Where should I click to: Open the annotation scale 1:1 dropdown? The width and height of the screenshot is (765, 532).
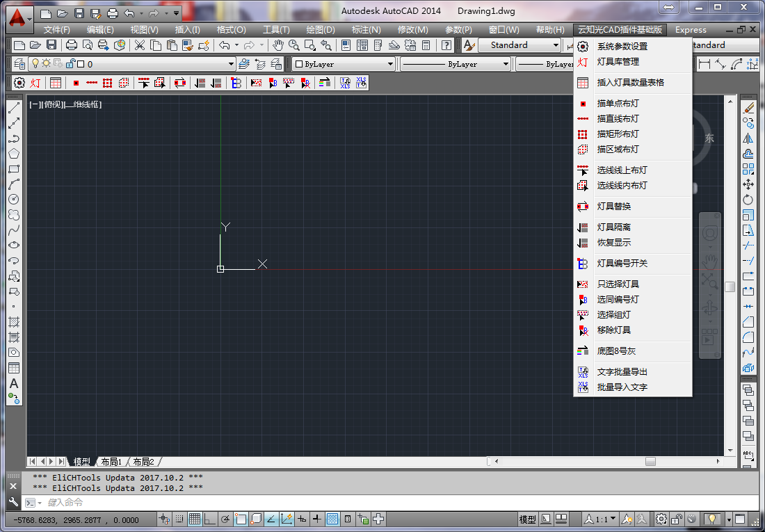click(x=600, y=519)
